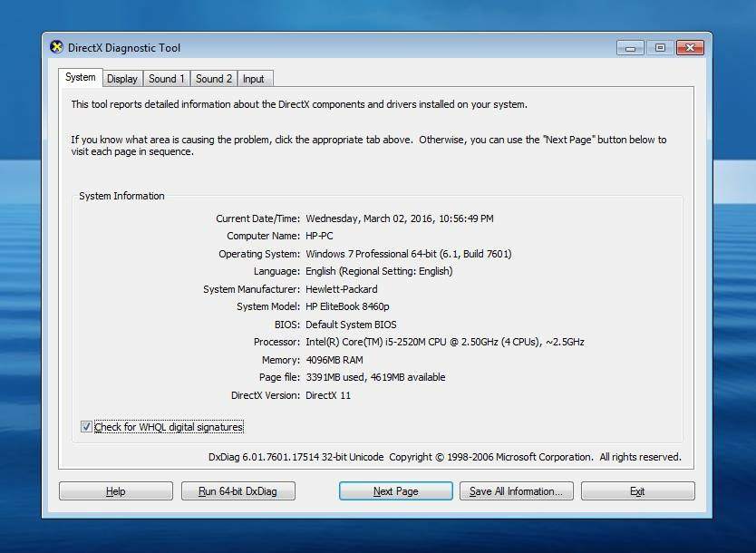Click the Help button
The height and width of the screenshot is (553, 756).
click(x=116, y=490)
